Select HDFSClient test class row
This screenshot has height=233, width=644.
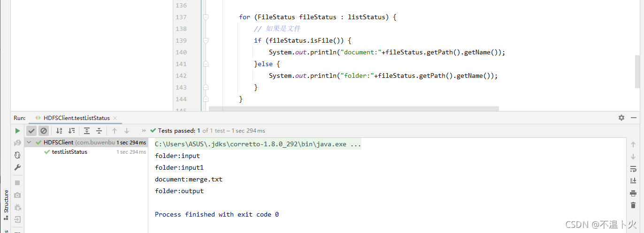click(86, 143)
